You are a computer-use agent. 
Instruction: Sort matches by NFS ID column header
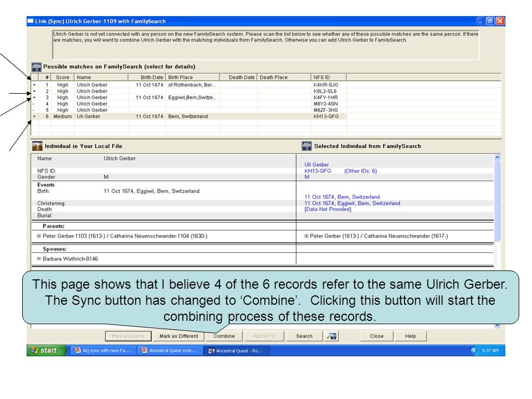coord(329,78)
